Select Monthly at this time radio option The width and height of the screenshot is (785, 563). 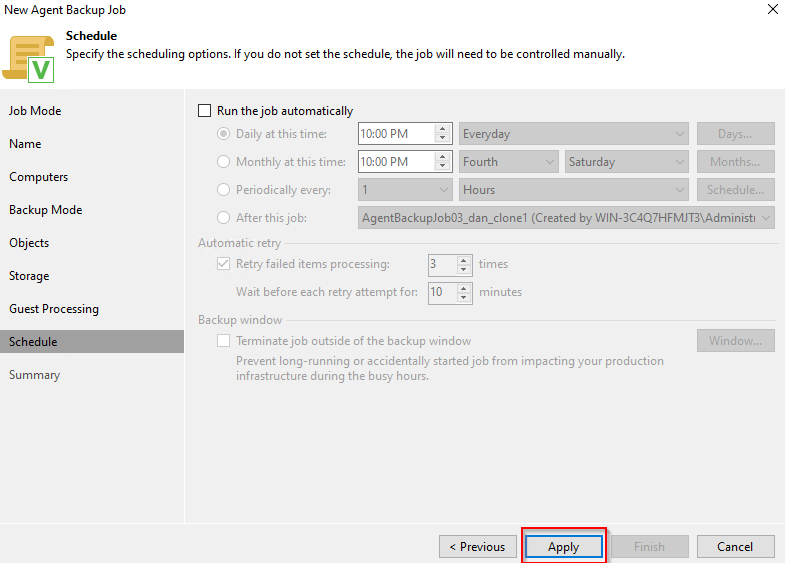pyautogui.click(x=223, y=162)
